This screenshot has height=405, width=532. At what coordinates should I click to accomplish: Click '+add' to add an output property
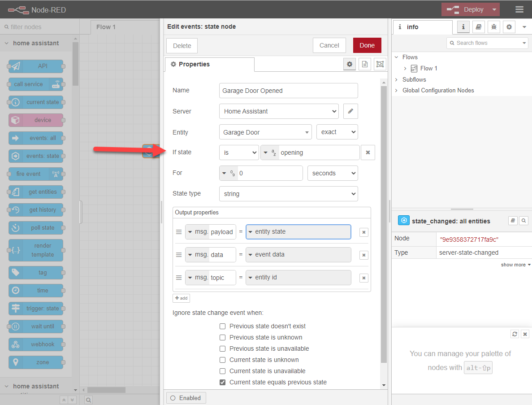(181, 298)
